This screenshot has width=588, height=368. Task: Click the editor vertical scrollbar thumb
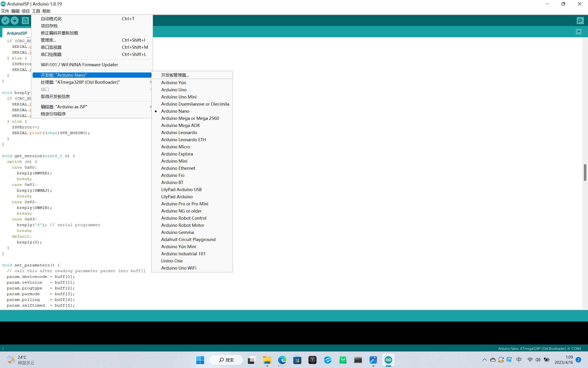(x=585, y=172)
